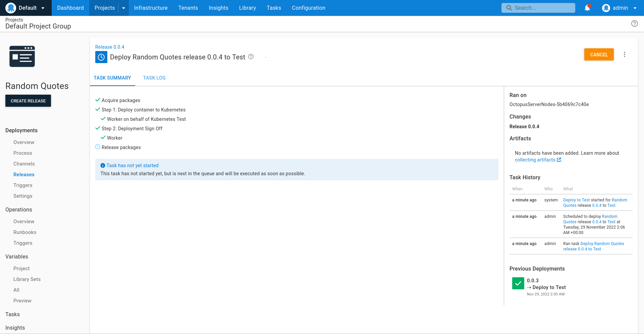Open Library in top navigation
This screenshot has height=334, width=644.
pyautogui.click(x=248, y=8)
